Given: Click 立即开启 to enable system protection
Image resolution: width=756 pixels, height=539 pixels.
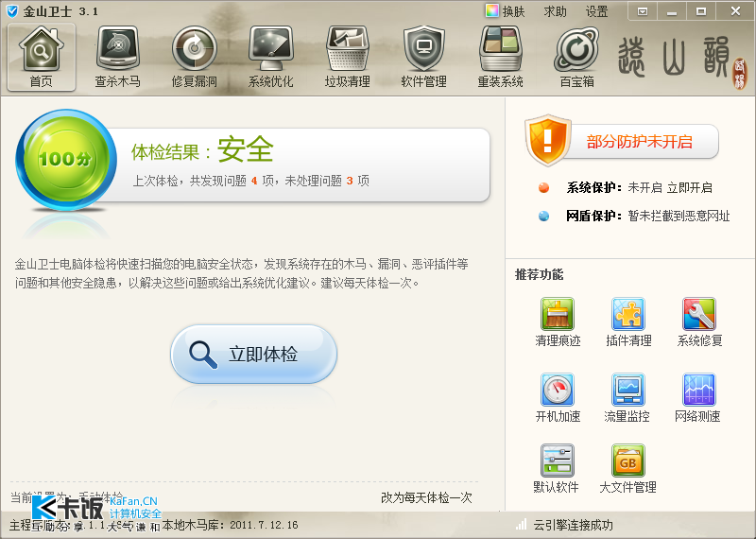Looking at the screenshot, I should pos(690,188).
